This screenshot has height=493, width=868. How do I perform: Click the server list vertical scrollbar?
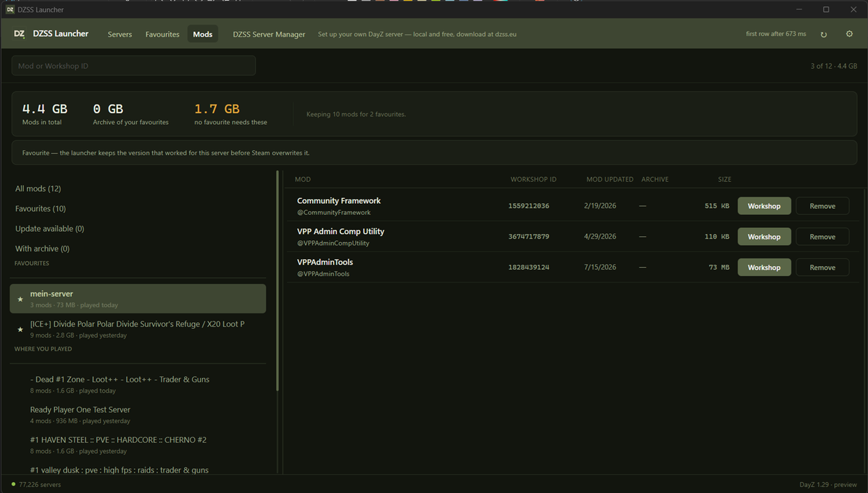pos(277,281)
